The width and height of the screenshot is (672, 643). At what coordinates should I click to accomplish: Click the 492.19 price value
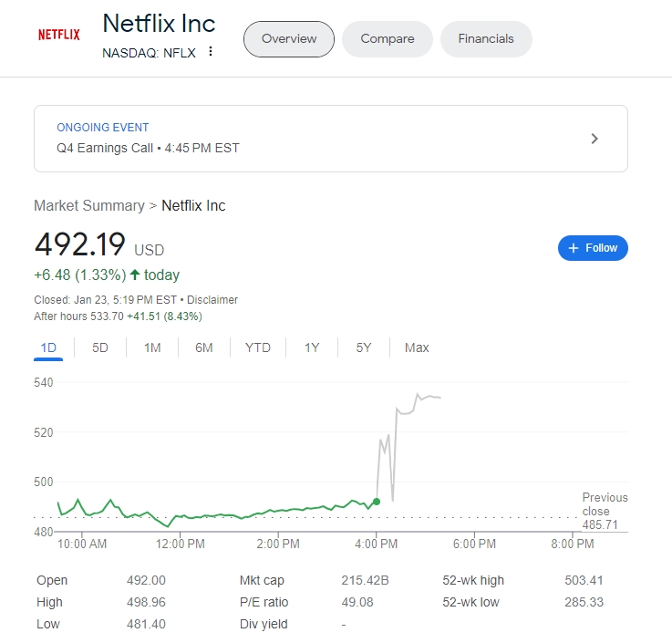pos(80,244)
